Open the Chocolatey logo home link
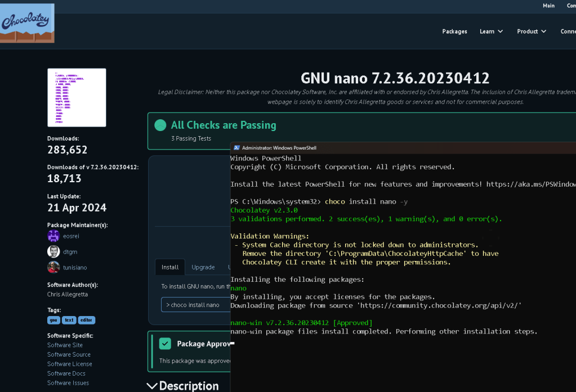Image resolution: width=576 pixels, height=392 pixels. (27, 23)
